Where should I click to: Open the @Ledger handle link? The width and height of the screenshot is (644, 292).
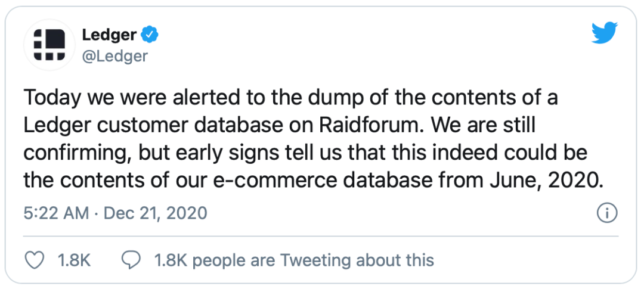[x=114, y=56]
